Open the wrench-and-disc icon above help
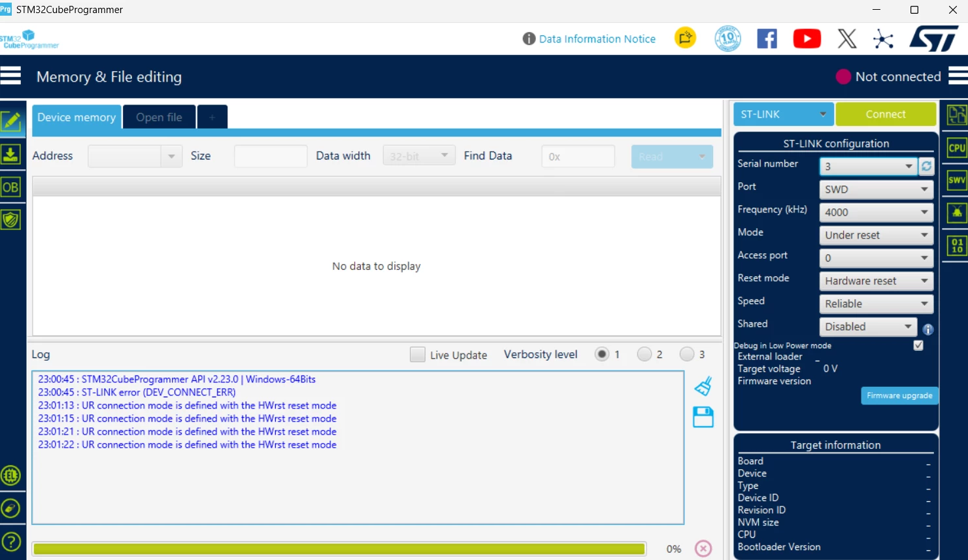968x560 pixels. [x=11, y=508]
